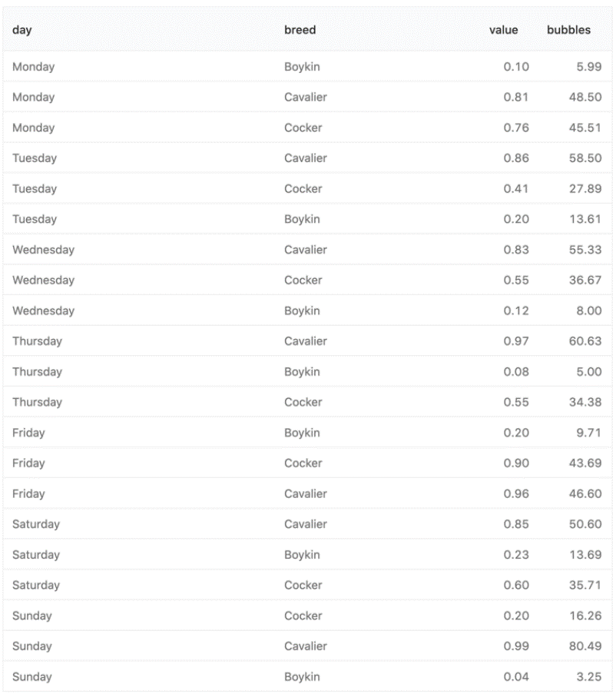The width and height of the screenshot is (616, 694).
Task: Click the bubbles value 45.51
Action: coord(585,128)
